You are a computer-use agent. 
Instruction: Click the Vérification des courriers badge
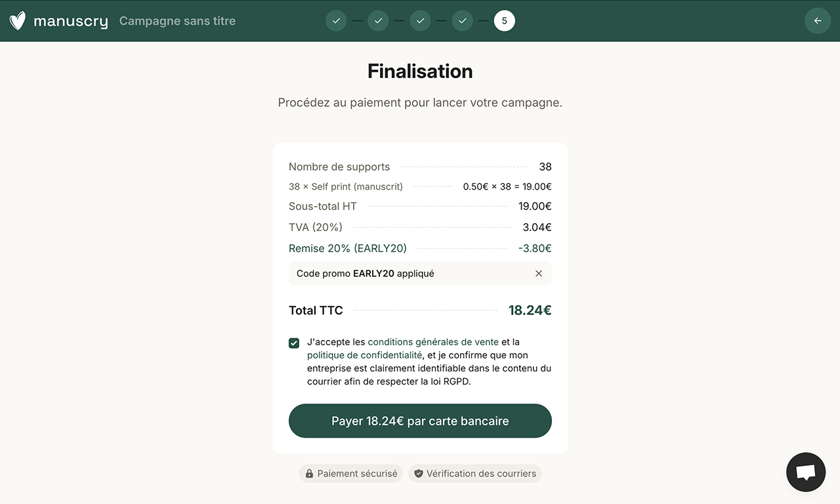[x=474, y=473]
